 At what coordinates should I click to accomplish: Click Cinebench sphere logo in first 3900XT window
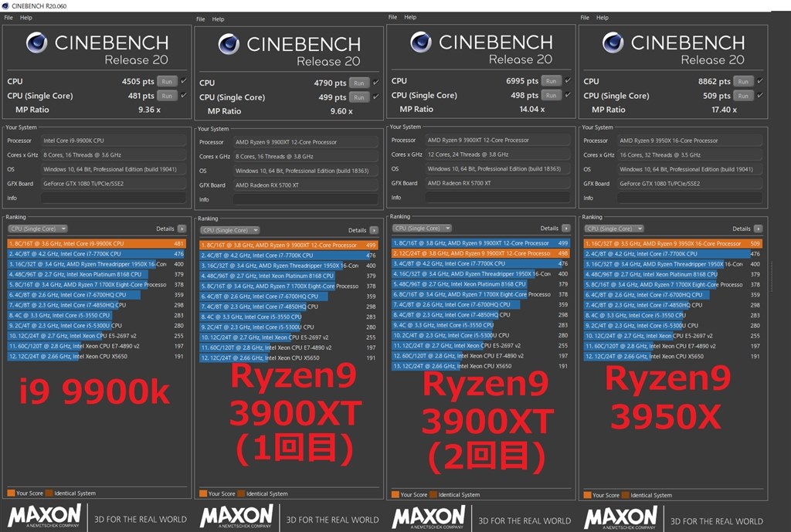click(x=229, y=44)
